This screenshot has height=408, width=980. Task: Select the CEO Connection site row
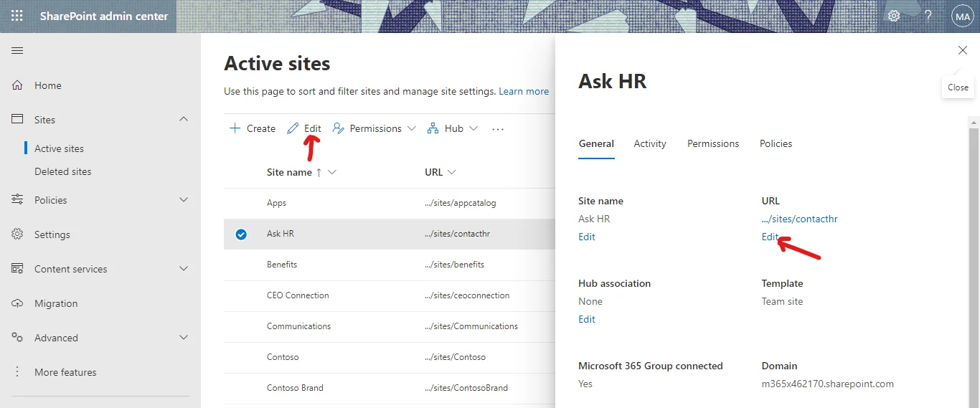coord(390,295)
